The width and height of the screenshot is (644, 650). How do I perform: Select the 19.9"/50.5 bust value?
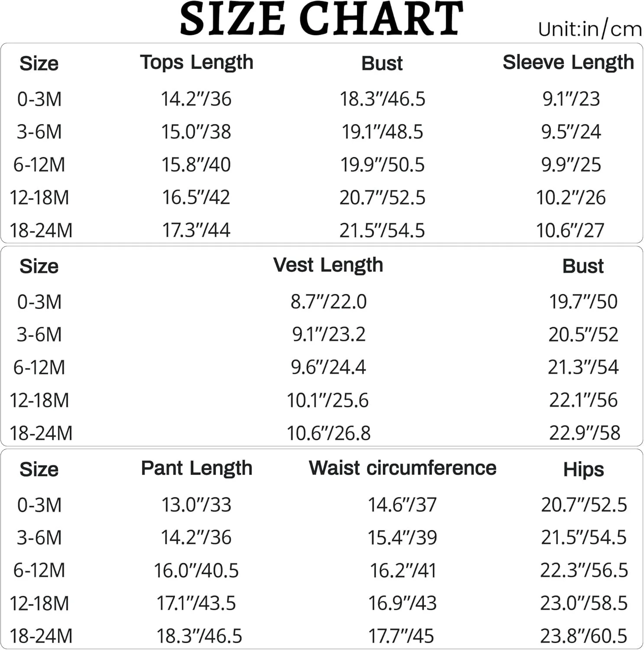[x=382, y=165]
